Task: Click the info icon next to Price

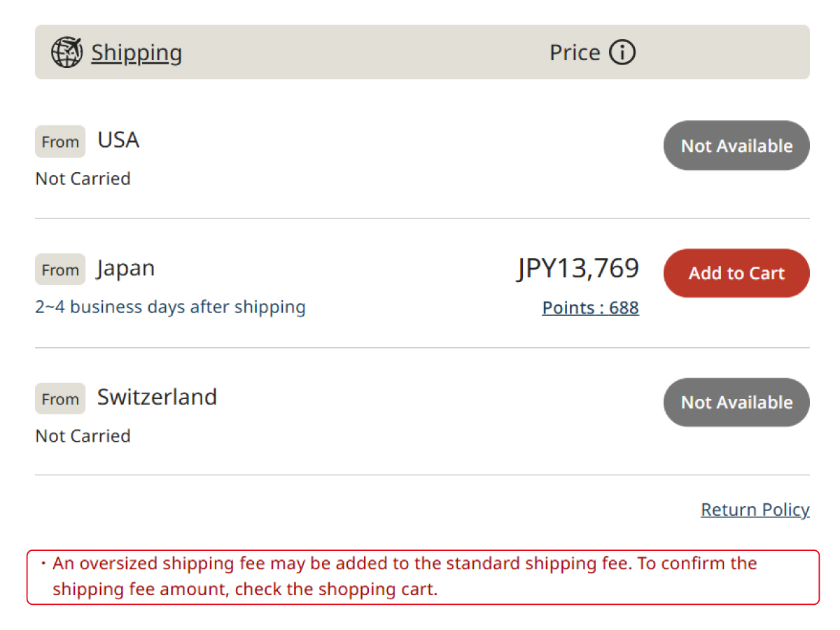Action: [x=622, y=52]
